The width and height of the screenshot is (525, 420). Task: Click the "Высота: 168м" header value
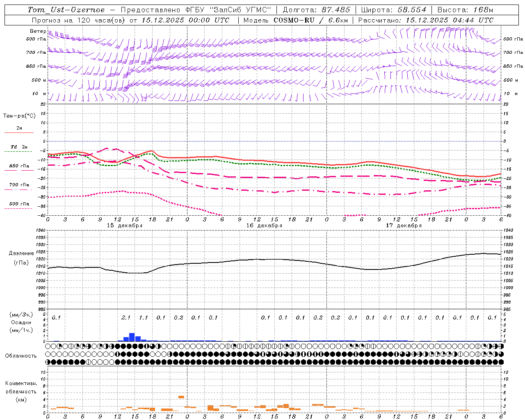[465, 10]
